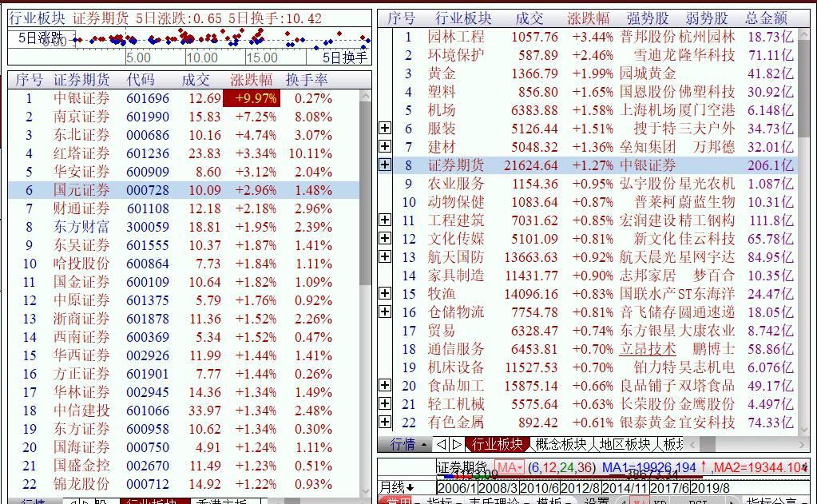Screen dimensions: 817x504
Task: Select the 机场 sector row
Action: [x=594, y=110]
